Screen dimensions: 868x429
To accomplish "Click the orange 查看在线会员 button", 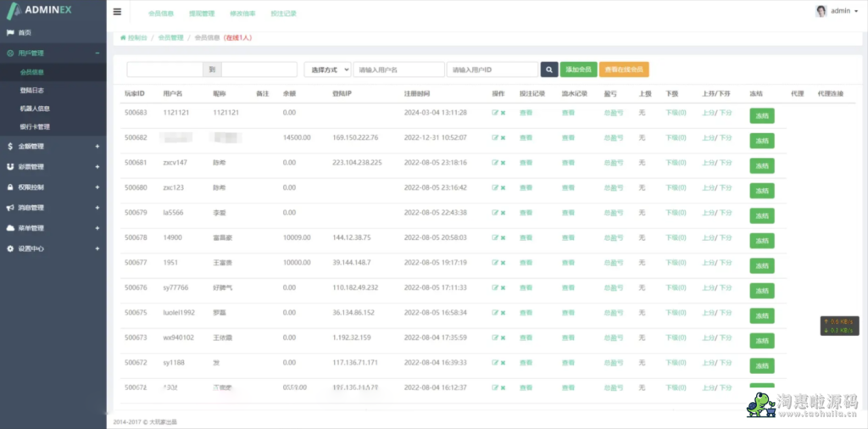I will (624, 70).
